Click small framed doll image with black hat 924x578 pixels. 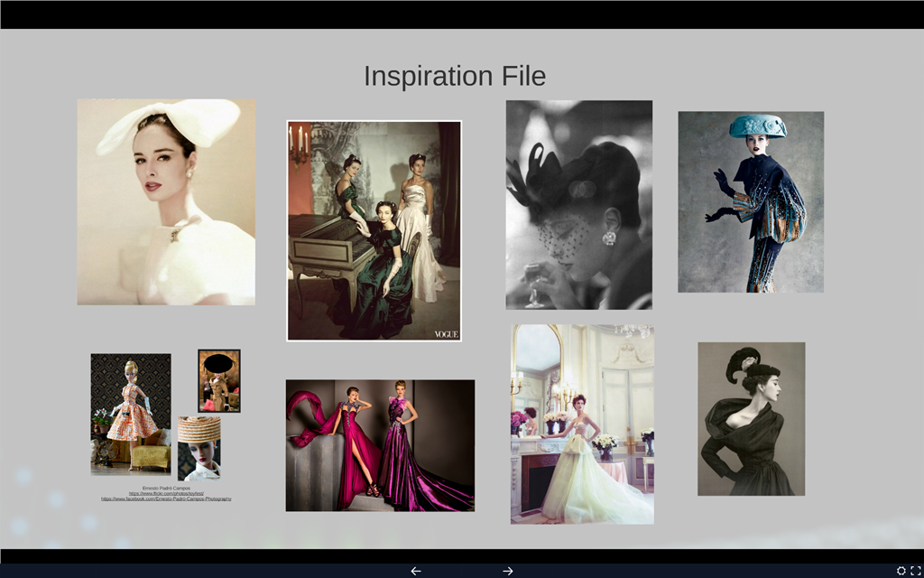219,380
